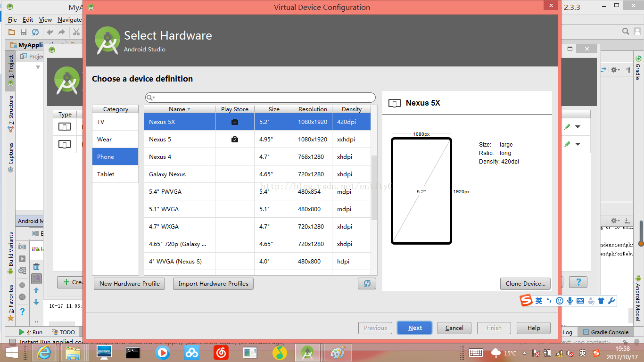Click the refresh device list button
Image resolution: width=644 pixels, height=362 pixels.
click(367, 283)
